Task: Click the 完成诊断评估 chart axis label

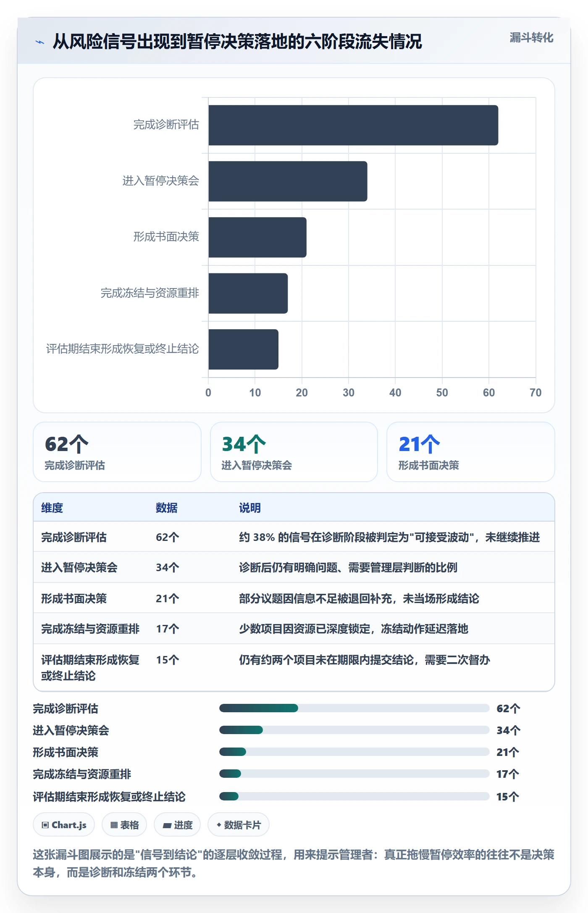Action: click(166, 125)
